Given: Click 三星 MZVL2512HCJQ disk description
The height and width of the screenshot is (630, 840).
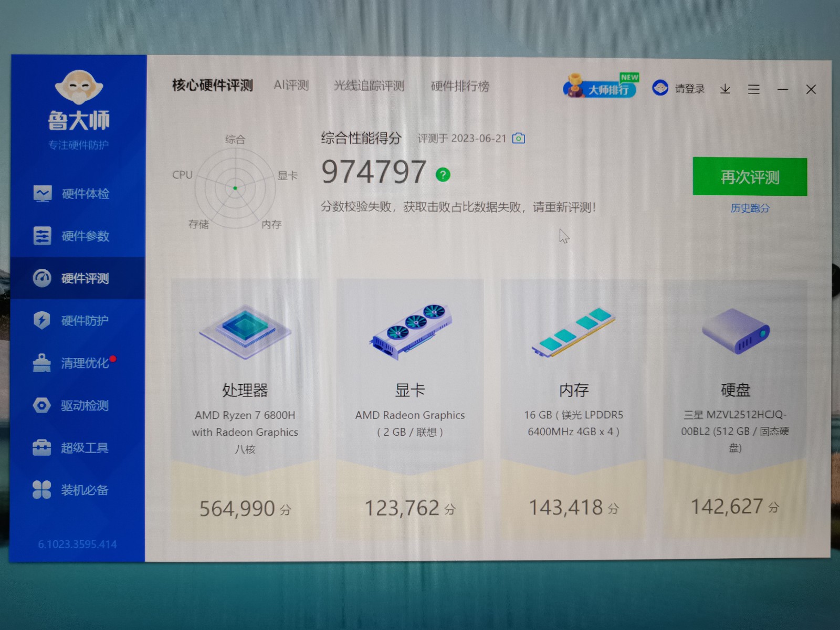Looking at the screenshot, I should point(735,431).
